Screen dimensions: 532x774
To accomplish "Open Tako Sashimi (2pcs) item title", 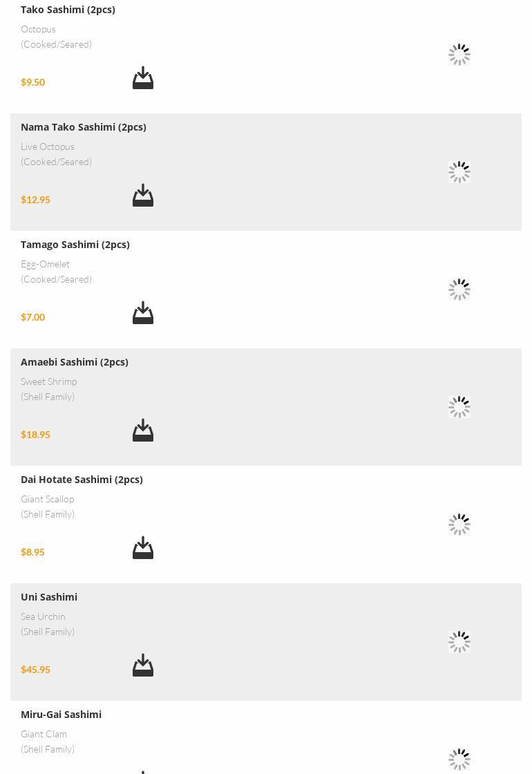I will 68,10.
